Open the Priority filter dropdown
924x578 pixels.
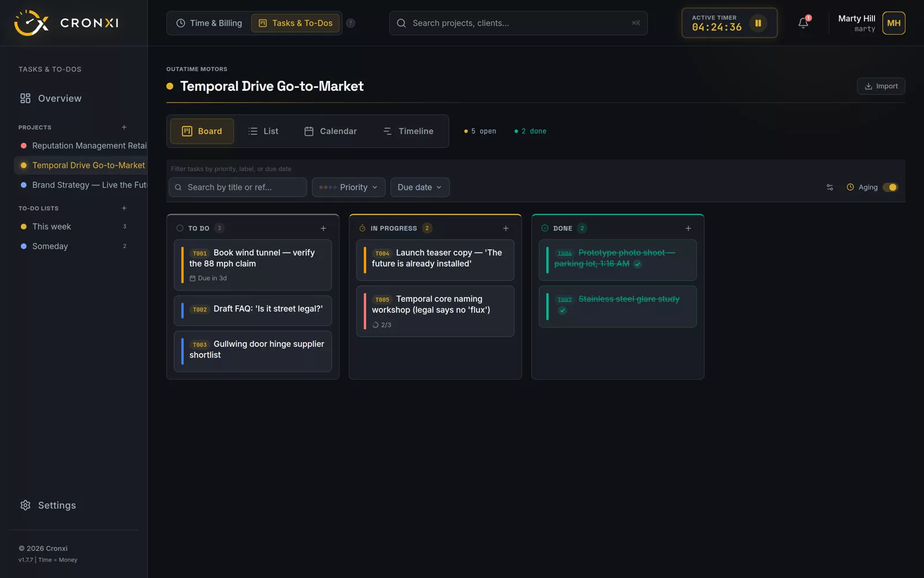pyautogui.click(x=349, y=187)
